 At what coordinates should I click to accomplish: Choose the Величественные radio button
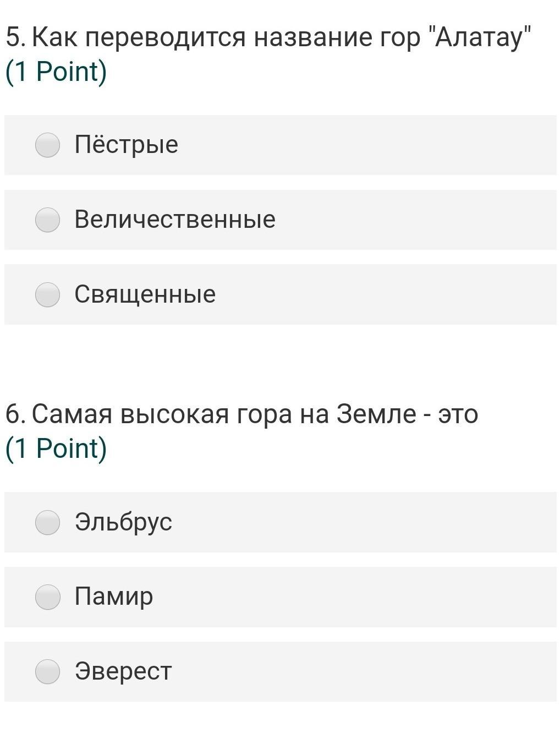coord(48,220)
